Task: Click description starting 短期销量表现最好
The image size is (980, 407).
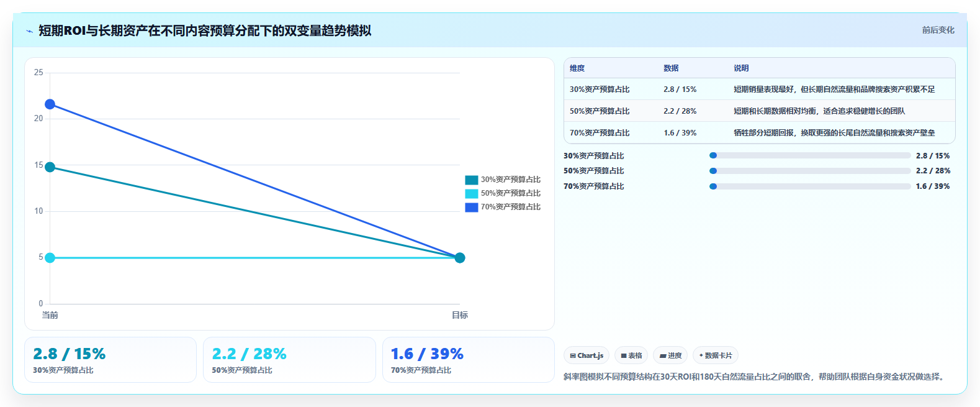Action: 834,89
